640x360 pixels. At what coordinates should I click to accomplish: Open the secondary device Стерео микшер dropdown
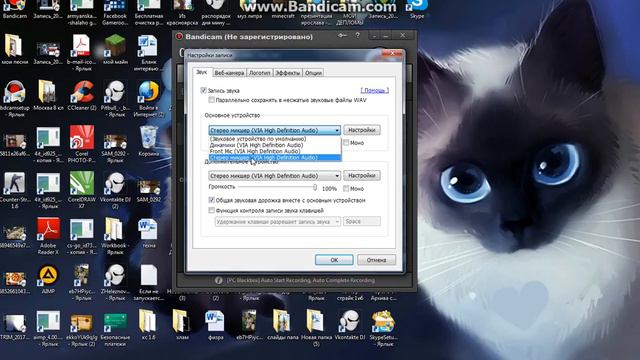[x=274, y=176]
